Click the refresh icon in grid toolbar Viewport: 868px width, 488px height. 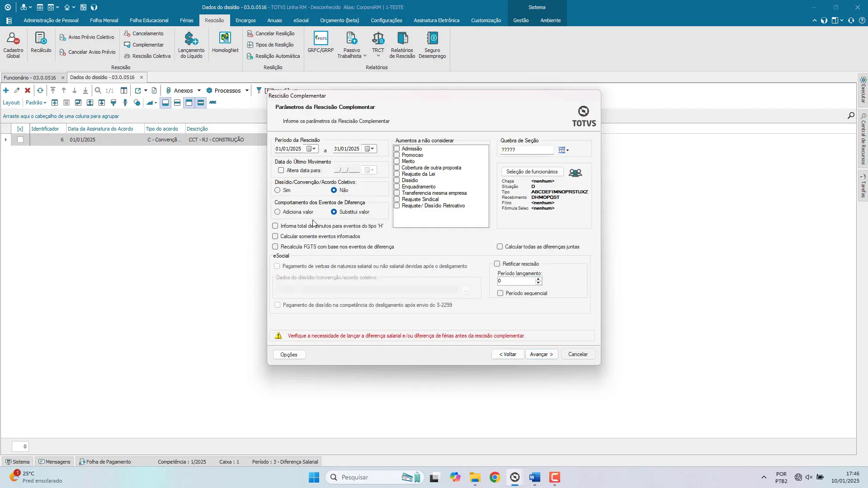(40, 90)
